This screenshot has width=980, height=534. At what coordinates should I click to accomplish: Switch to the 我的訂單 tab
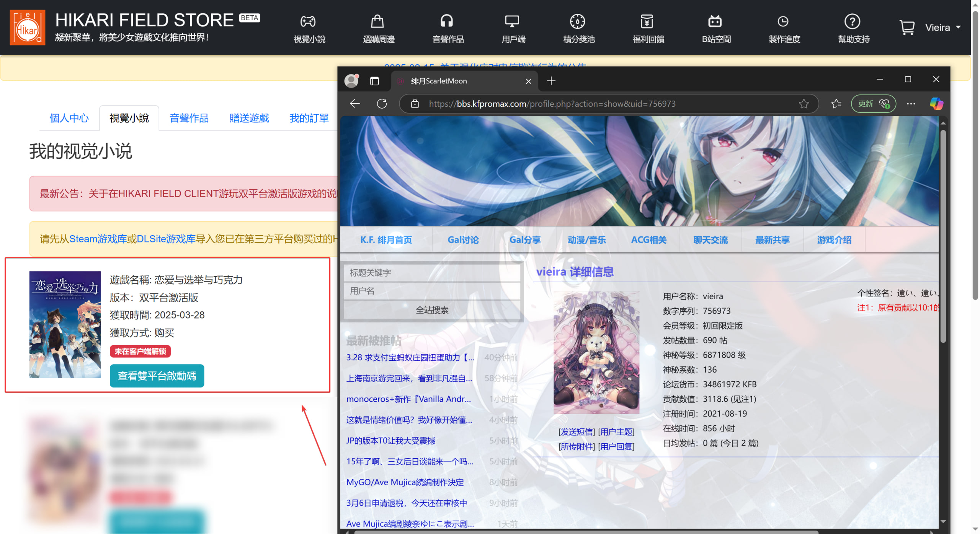pos(309,118)
